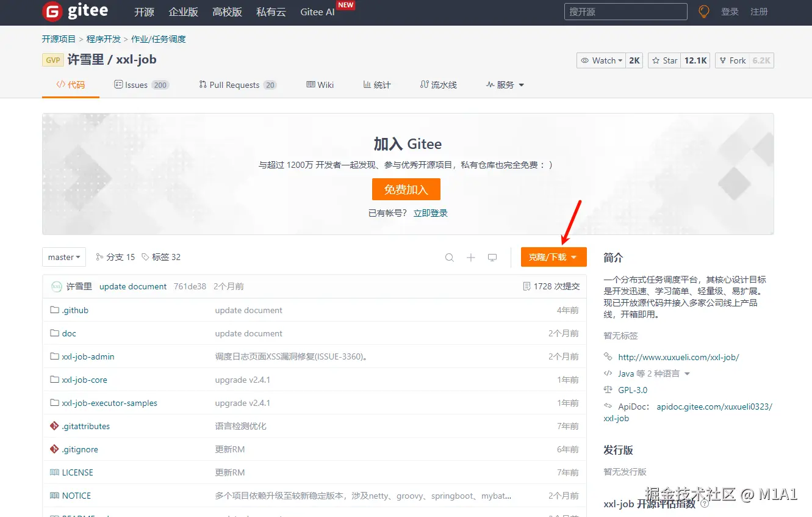812x517 pixels.
Task: Open the Wiki tab
Action: click(x=320, y=85)
